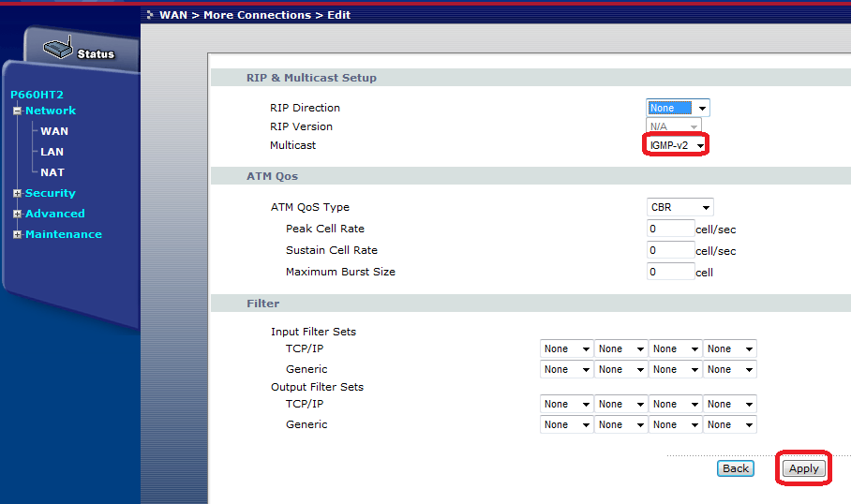Open the LAN menu item
Image resolution: width=851 pixels, height=504 pixels.
[52, 152]
